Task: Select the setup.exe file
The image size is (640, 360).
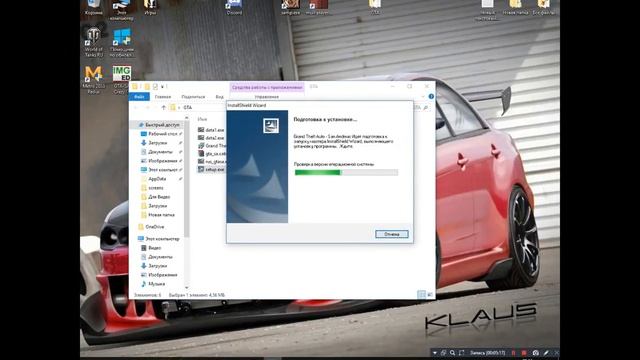Action: tap(211, 169)
